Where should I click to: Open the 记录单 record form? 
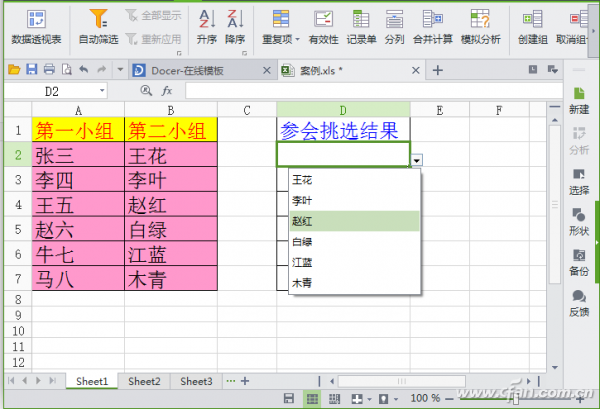click(x=361, y=27)
